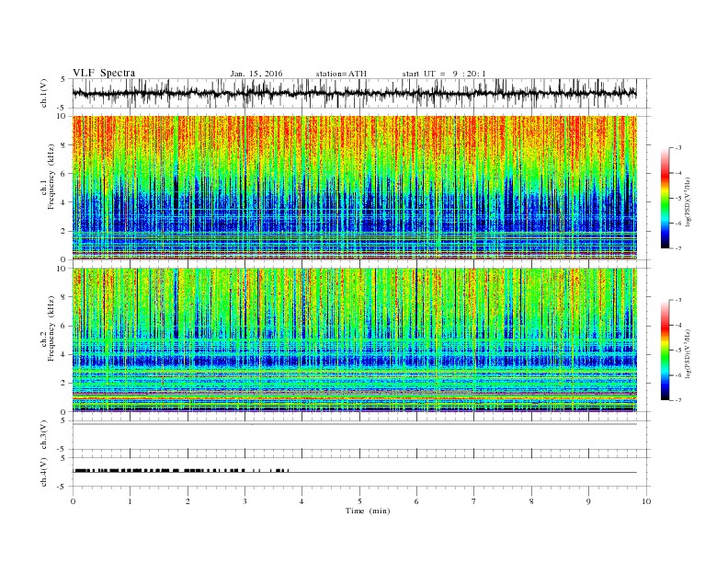The height and width of the screenshot is (563, 728).
Task: Click the "1" time axis tick label
Action: 130,501
